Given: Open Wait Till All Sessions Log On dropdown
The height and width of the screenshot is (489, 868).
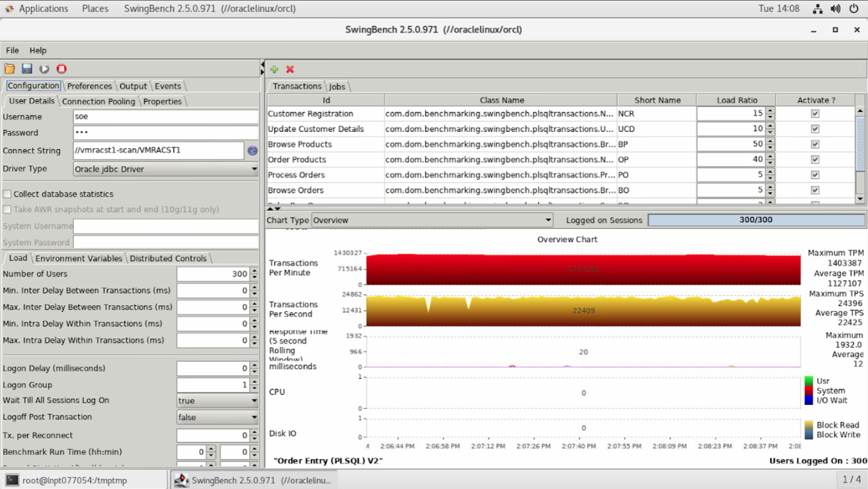Looking at the screenshot, I should tap(217, 401).
